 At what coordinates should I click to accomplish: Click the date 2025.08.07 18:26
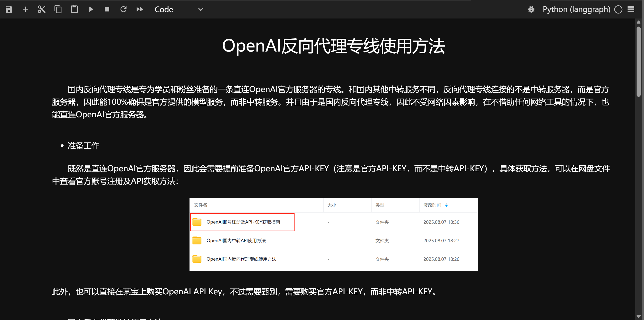(441, 259)
